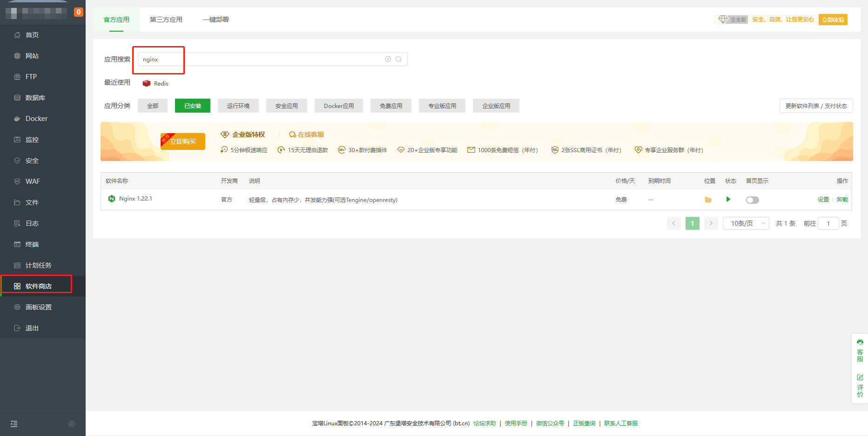
Task: Switch to the third-party apps tab
Action: click(x=166, y=20)
